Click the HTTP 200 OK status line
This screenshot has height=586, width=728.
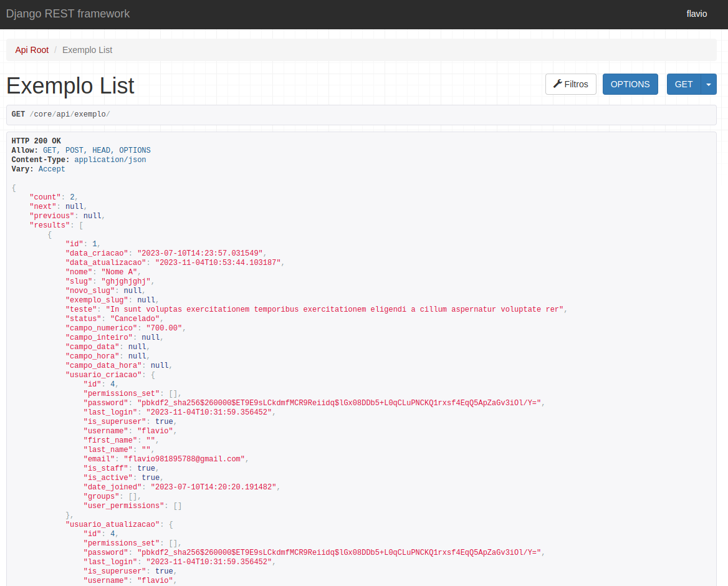click(36, 141)
